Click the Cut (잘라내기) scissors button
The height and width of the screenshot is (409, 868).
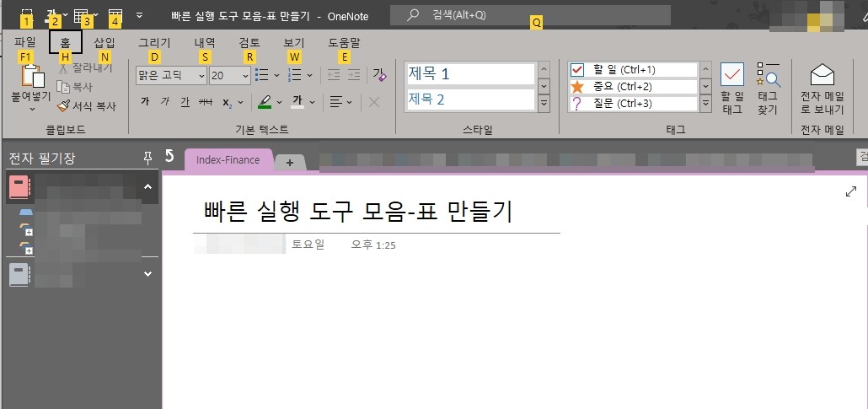coord(85,68)
